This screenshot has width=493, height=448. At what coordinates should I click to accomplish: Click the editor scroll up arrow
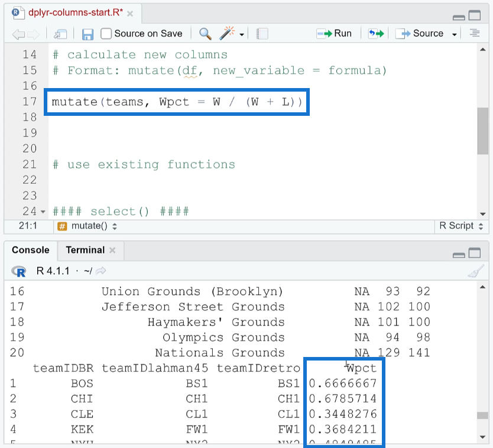coord(483,50)
